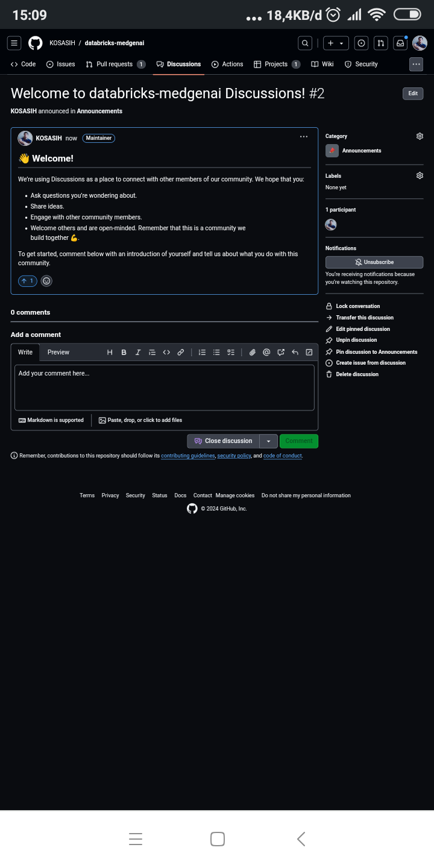The image size is (434, 868).
Task: Open pull requests icon in top header
Action: coord(380,43)
